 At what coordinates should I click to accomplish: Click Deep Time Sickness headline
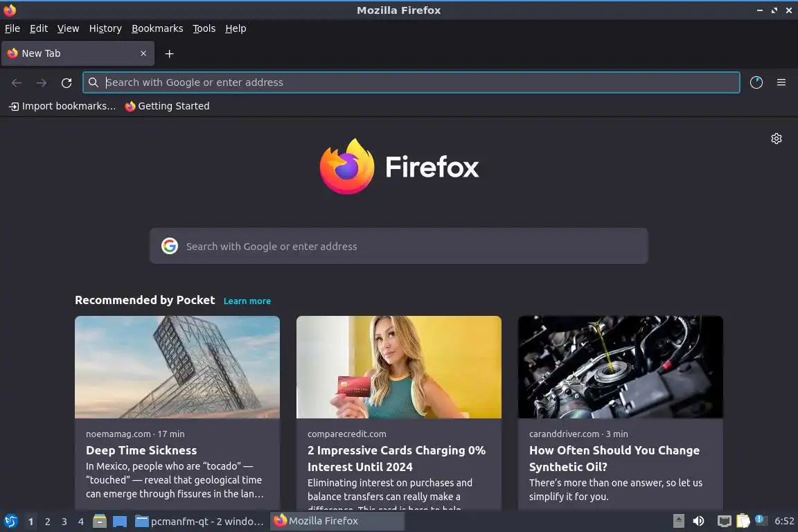[x=141, y=450]
